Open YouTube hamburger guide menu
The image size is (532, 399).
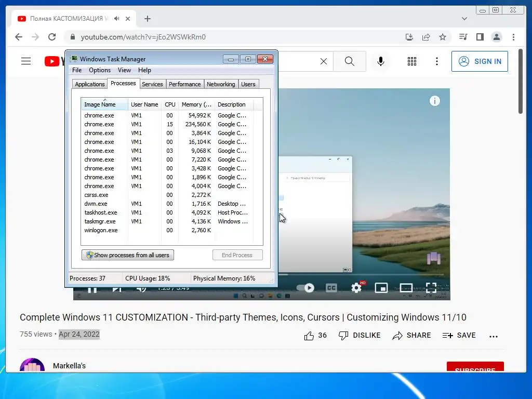(x=26, y=61)
